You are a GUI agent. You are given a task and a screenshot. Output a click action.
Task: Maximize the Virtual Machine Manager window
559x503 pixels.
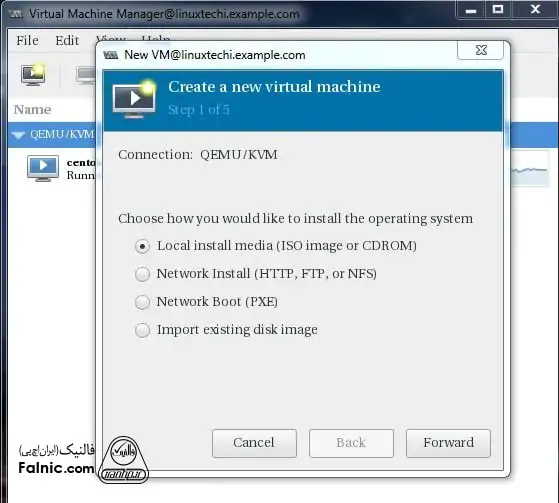tap(498, 10)
